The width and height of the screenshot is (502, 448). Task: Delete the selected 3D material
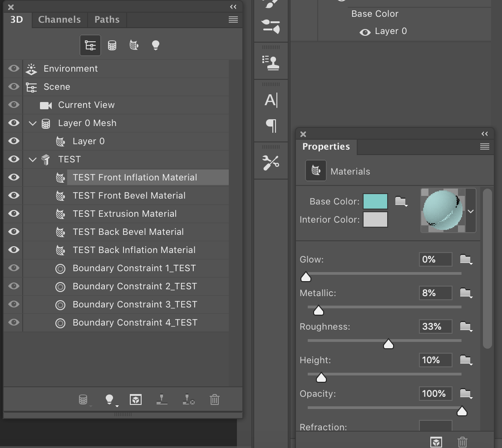point(462,442)
